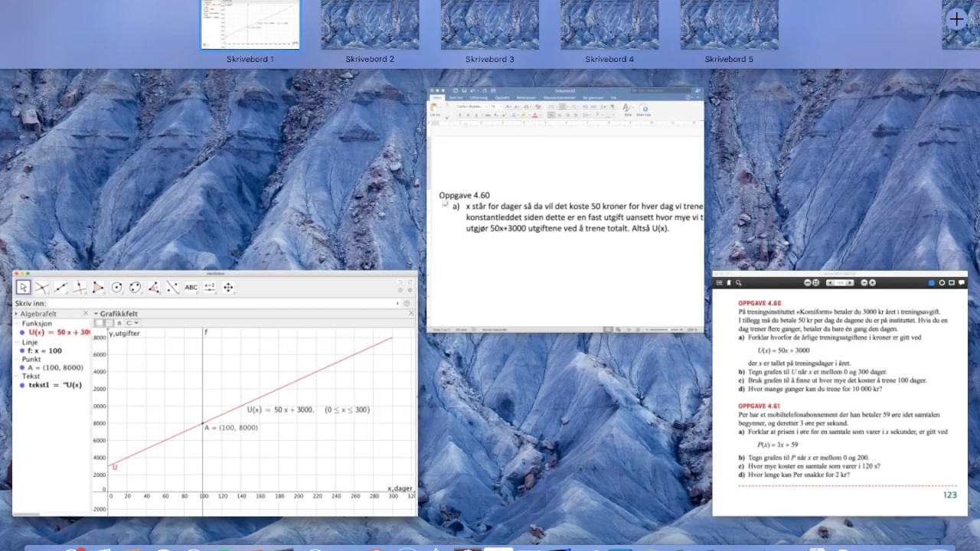
Task: Toggle bold formatting in Word ribbon
Action: [460, 116]
